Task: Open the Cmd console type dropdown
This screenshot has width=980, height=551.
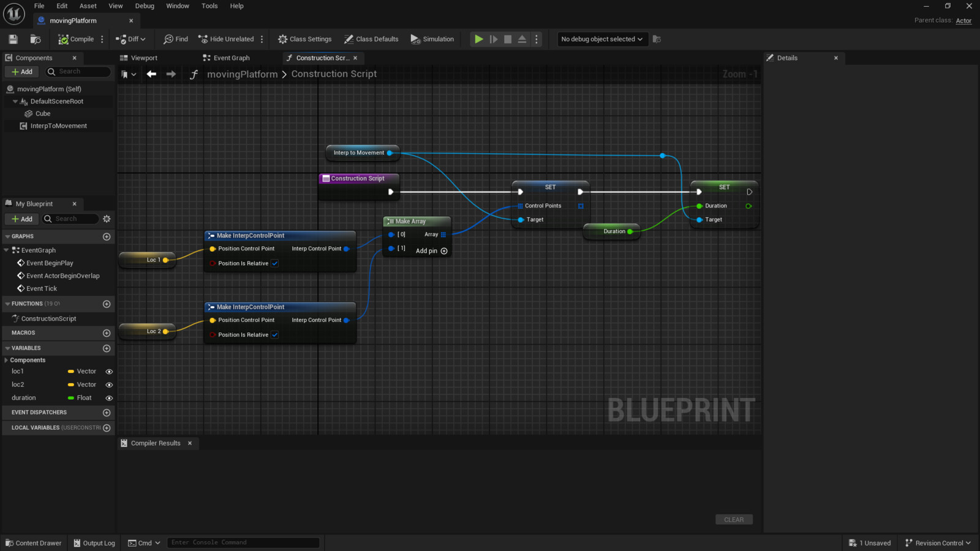Action: [x=144, y=543]
